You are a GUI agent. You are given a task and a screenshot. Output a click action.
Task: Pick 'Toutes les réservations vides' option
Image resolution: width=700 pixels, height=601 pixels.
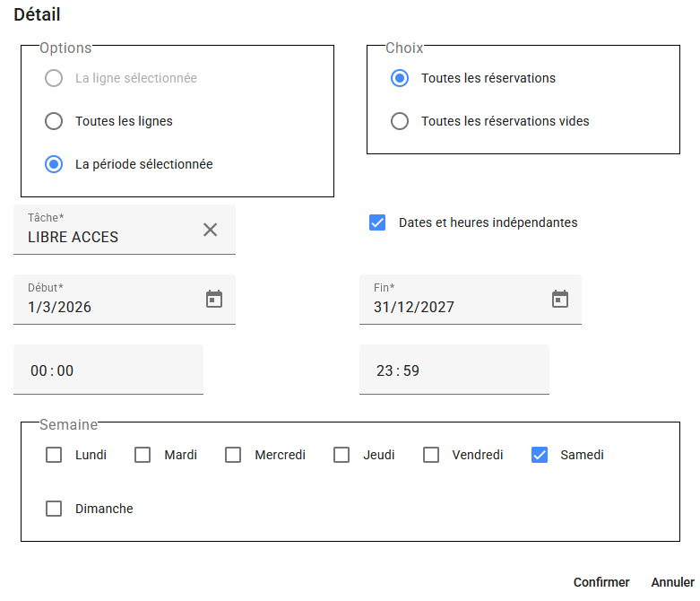click(x=400, y=121)
